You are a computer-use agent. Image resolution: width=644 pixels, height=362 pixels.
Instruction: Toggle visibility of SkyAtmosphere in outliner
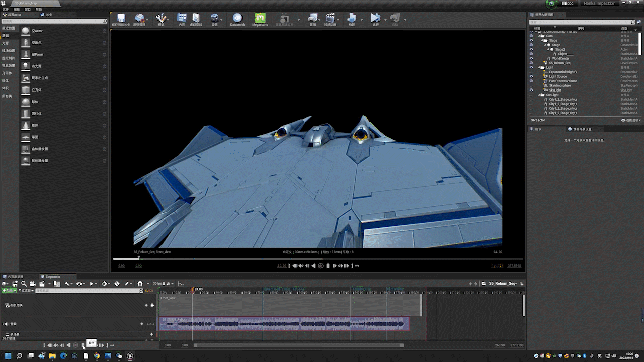[x=531, y=85]
